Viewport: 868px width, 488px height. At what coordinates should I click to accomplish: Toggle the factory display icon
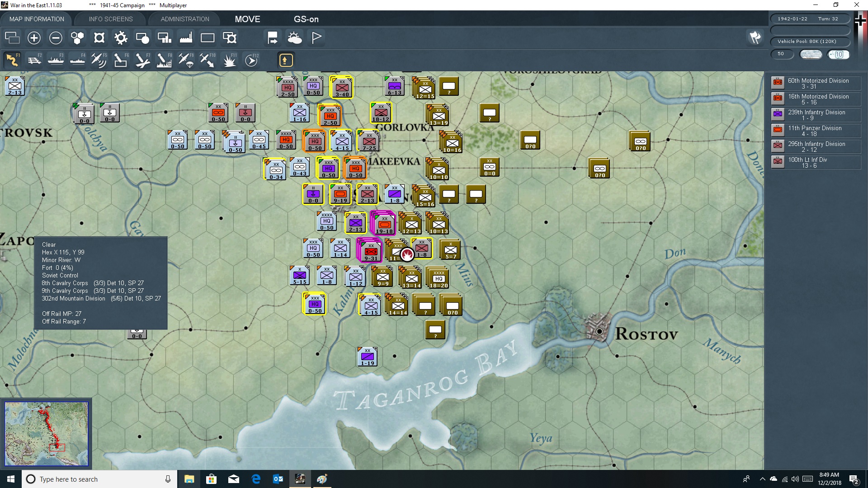click(186, 38)
